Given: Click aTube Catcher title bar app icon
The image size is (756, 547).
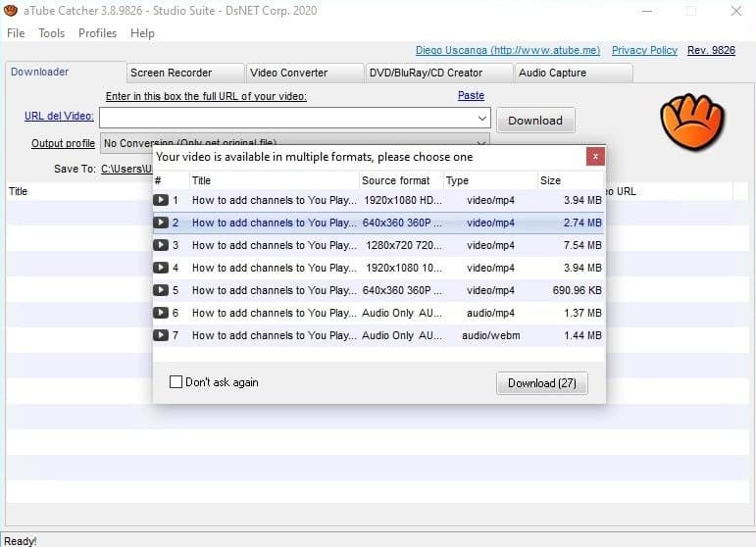Looking at the screenshot, I should click(12, 11).
